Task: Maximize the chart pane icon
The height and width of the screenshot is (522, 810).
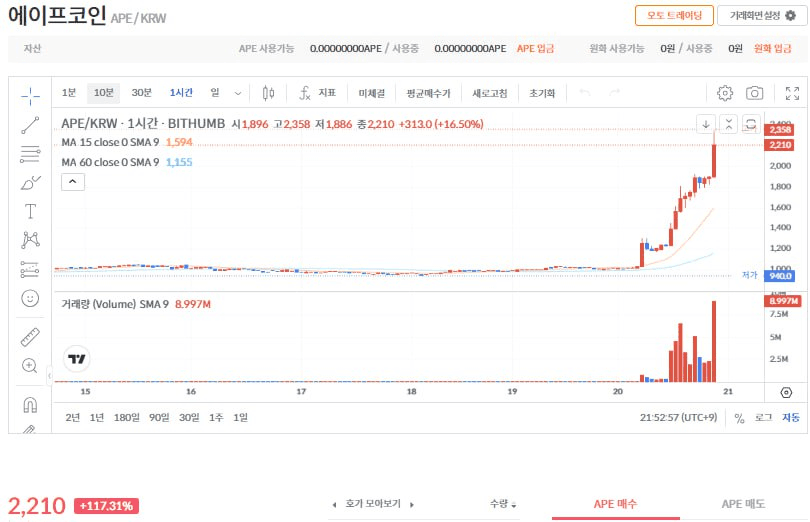Action: click(751, 124)
